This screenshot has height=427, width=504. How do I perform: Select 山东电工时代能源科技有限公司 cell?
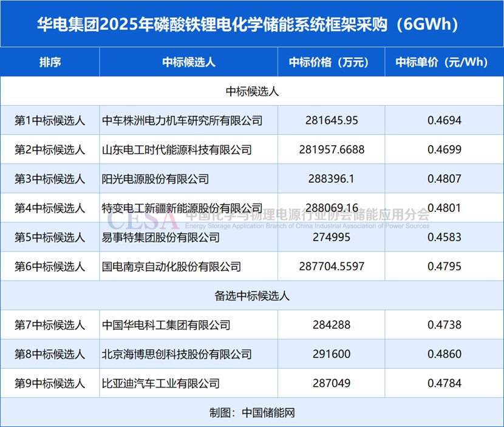177,149
